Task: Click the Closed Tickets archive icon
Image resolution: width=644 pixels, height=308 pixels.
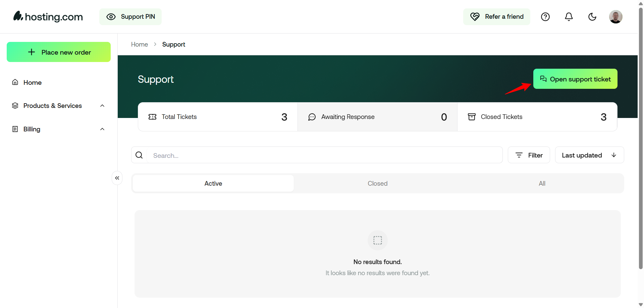Action: coord(472,117)
